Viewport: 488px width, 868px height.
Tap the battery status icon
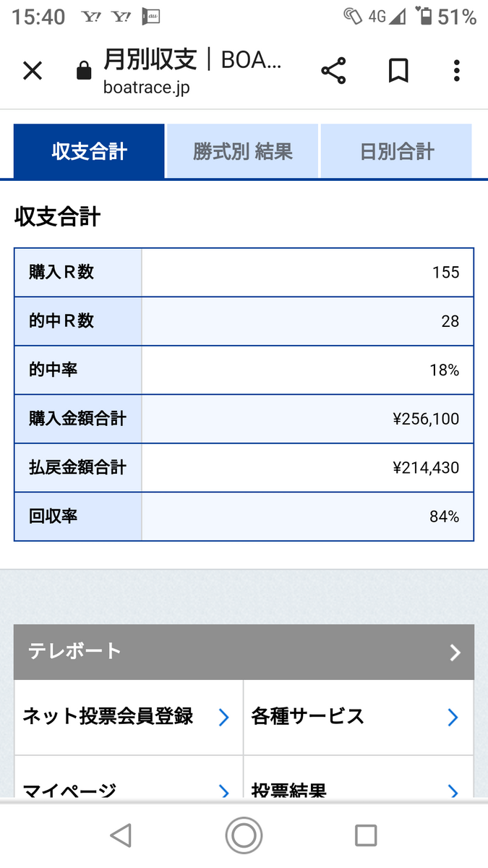tap(427, 17)
